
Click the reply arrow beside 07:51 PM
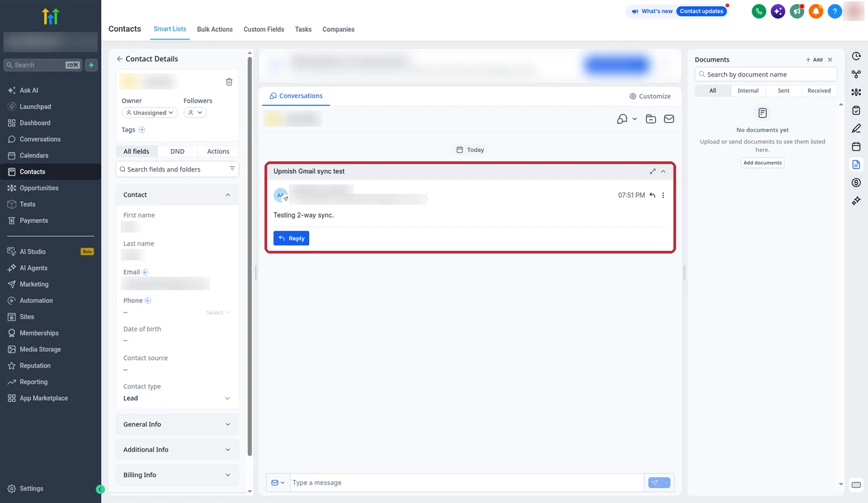[x=652, y=195]
